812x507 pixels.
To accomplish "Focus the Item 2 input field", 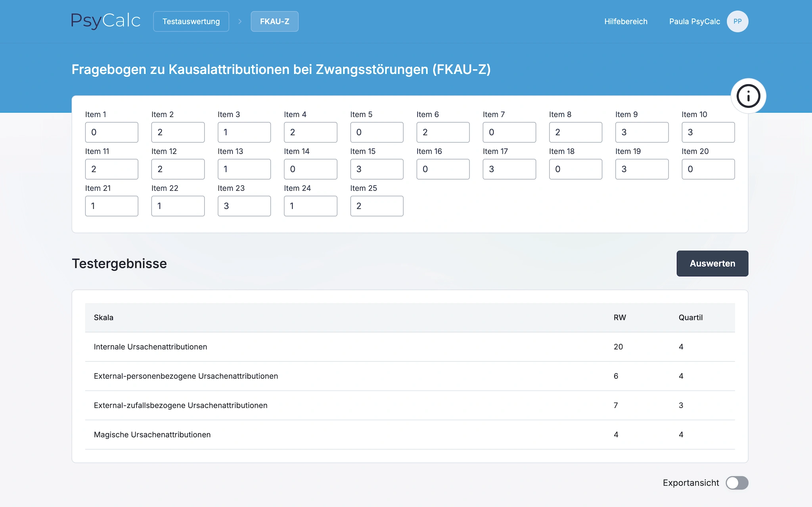I will [178, 132].
